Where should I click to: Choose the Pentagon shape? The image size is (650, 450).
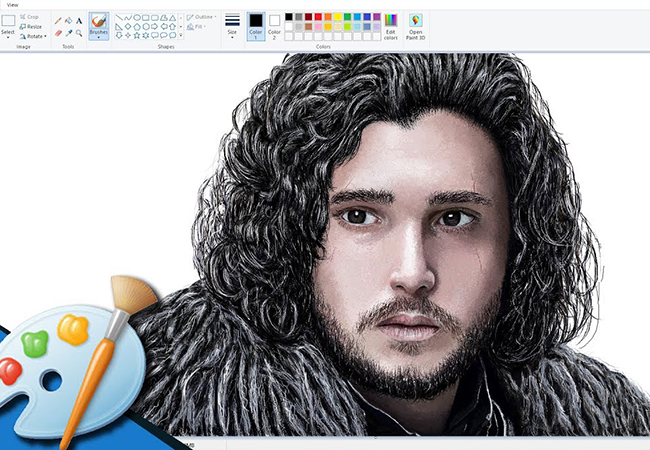[x=137, y=27]
